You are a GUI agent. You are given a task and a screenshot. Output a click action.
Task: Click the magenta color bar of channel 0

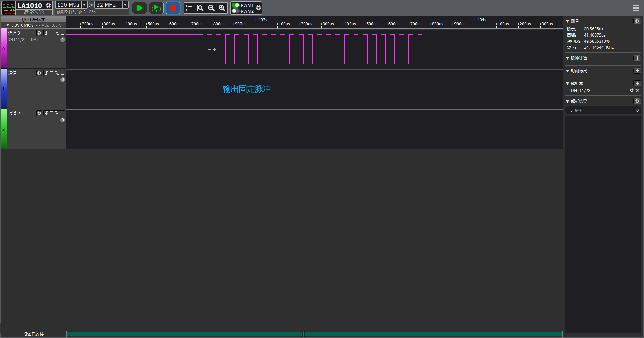[3, 49]
